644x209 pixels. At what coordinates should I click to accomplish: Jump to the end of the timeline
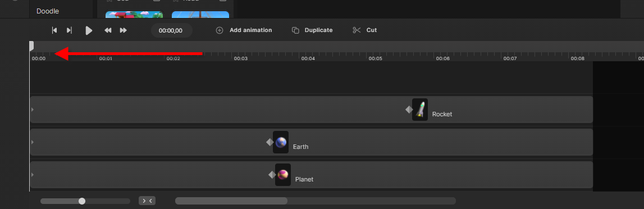click(x=70, y=30)
